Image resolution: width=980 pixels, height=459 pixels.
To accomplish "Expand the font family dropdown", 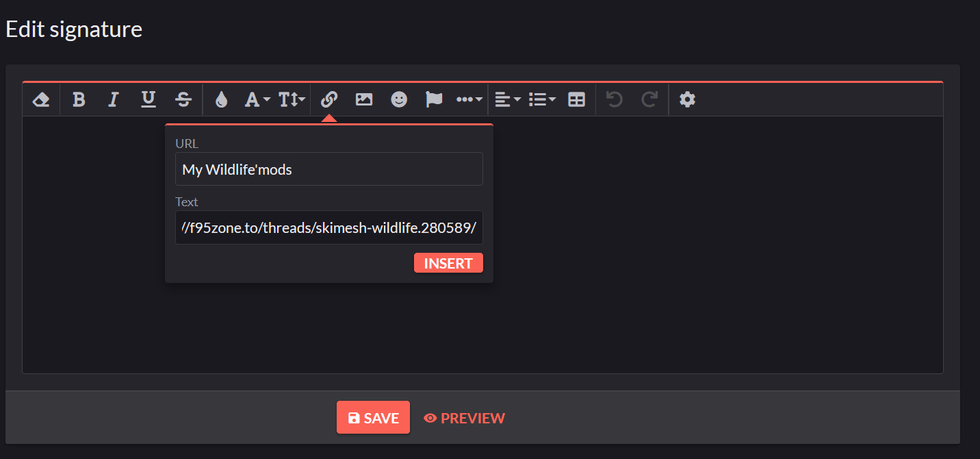I will (x=257, y=100).
